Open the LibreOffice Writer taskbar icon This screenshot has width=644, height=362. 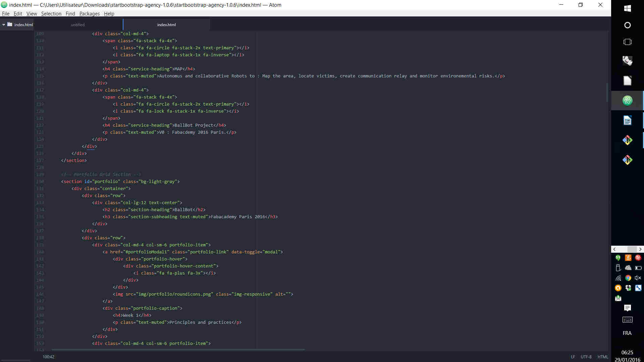pos(627,120)
